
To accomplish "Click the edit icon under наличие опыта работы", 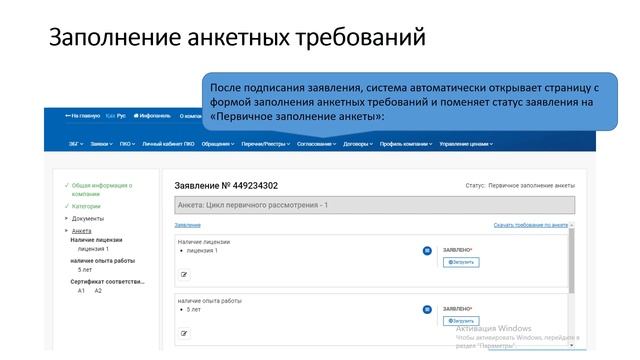I will (184, 333).
